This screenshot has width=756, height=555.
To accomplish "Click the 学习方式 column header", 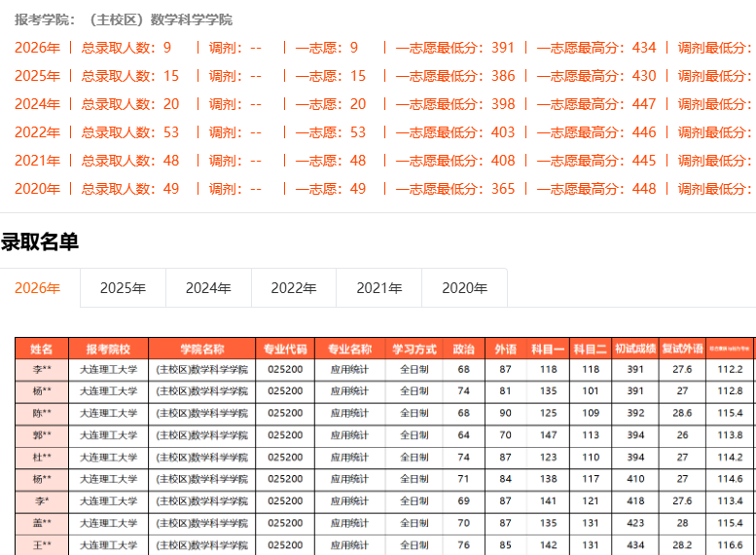I will click(414, 349).
